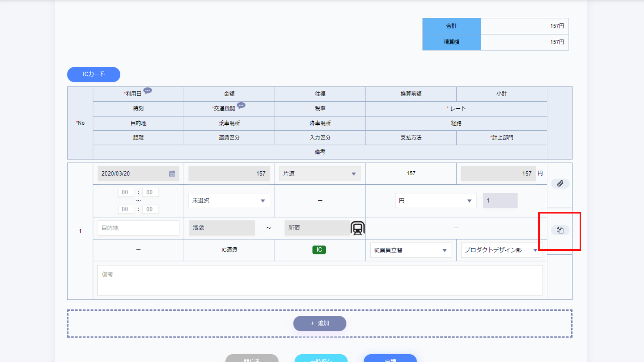Open the calendar picker for 利用日 date field
This screenshot has height=362, width=644.
[x=172, y=174]
